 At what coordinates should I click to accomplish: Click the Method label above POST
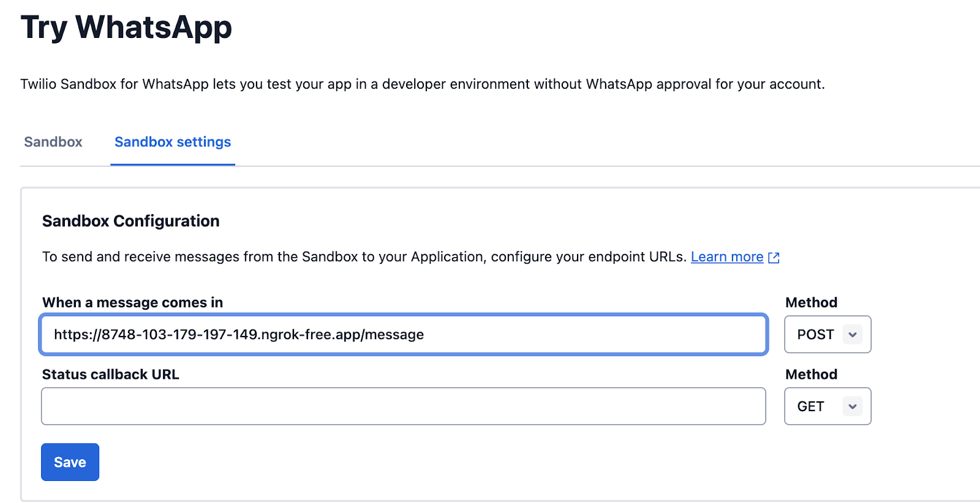pos(811,302)
